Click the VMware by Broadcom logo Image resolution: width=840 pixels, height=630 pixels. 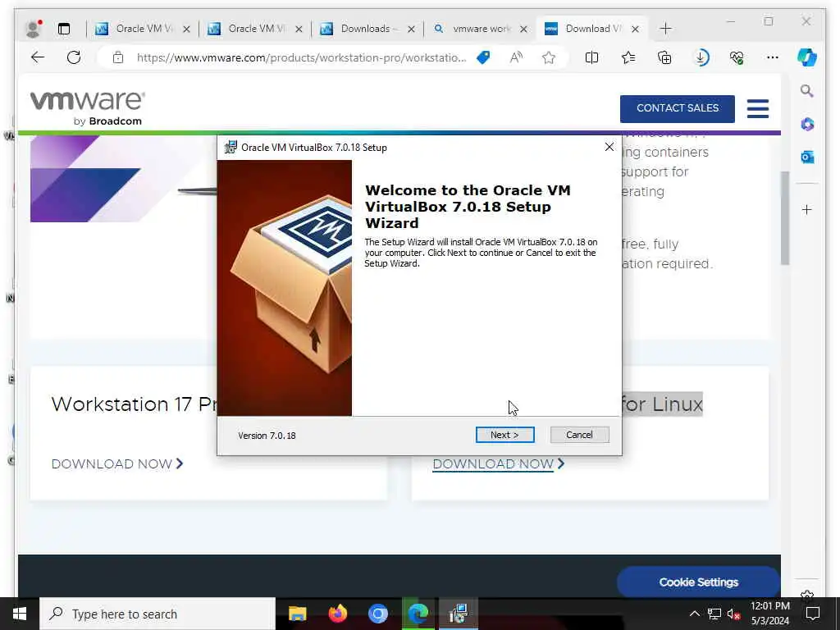pos(87,108)
